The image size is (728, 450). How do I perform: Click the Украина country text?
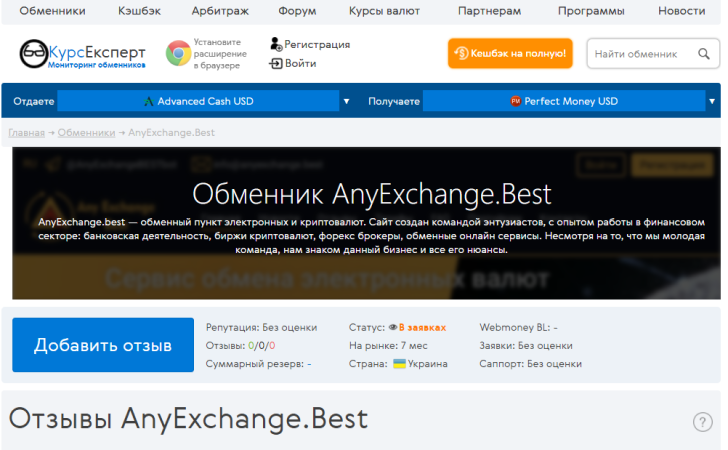pyautogui.click(x=428, y=364)
